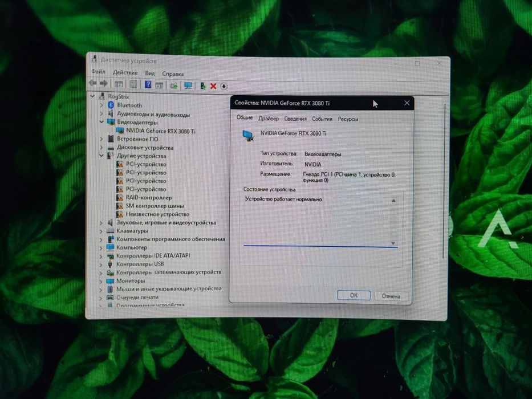Switch to the События tab
Image resolution: width=532 pixels, height=399 pixels.
(322, 119)
